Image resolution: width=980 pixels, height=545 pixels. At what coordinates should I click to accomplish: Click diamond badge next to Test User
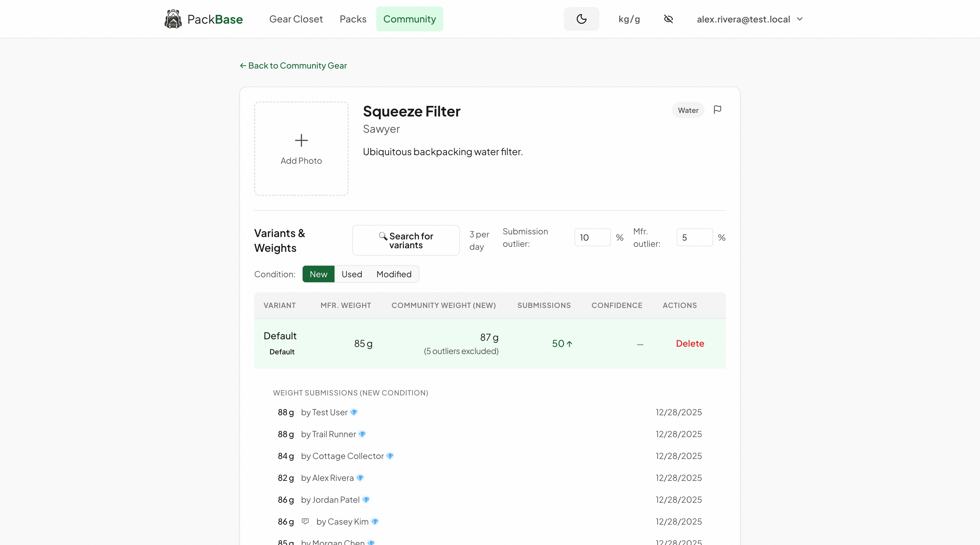(x=354, y=412)
